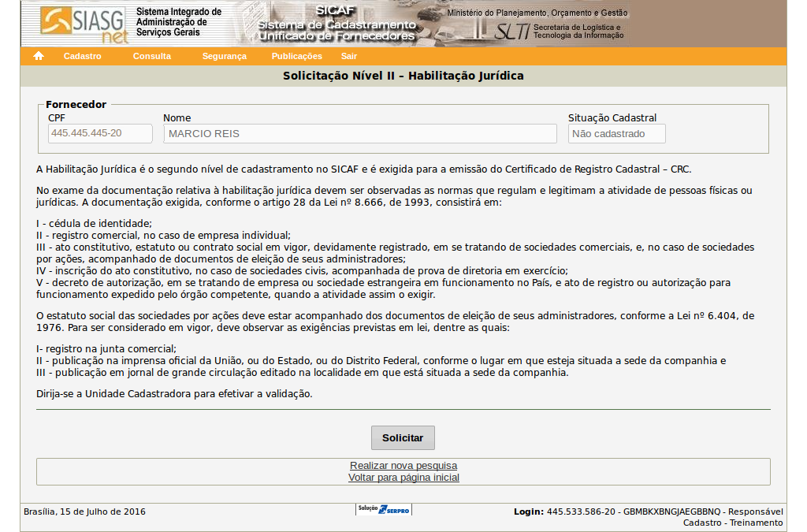The height and width of the screenshot is (532, 807).
Task: Open the Segurança menu
Action: pyautogui.click(x=225, y=56)
